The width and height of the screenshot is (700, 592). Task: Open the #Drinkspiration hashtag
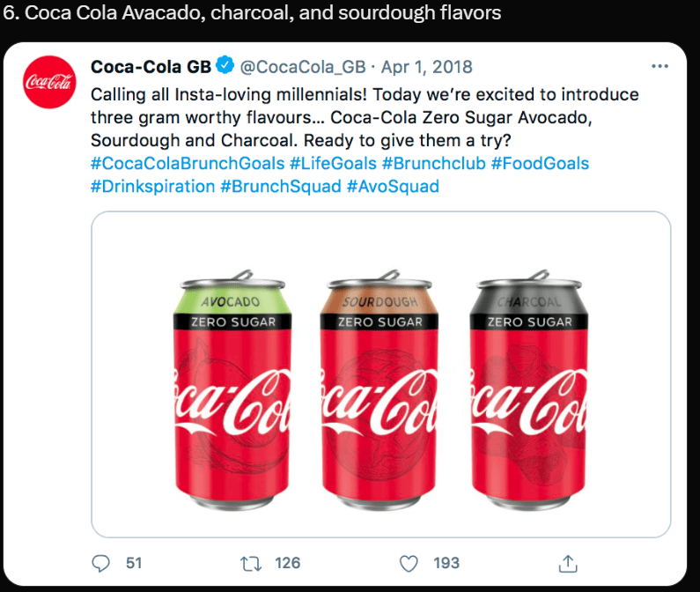click(x=152, y=186)
